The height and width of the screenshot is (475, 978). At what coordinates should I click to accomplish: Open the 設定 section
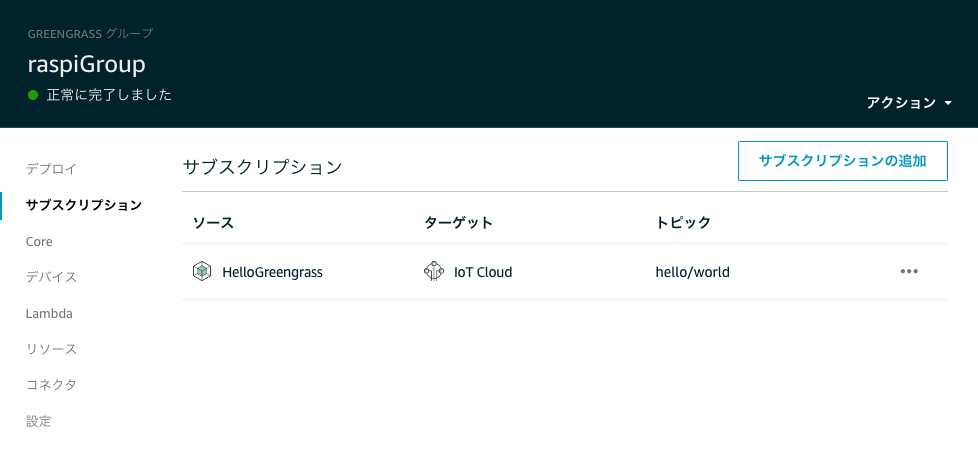pyautogui.click(x=38, y=421)
